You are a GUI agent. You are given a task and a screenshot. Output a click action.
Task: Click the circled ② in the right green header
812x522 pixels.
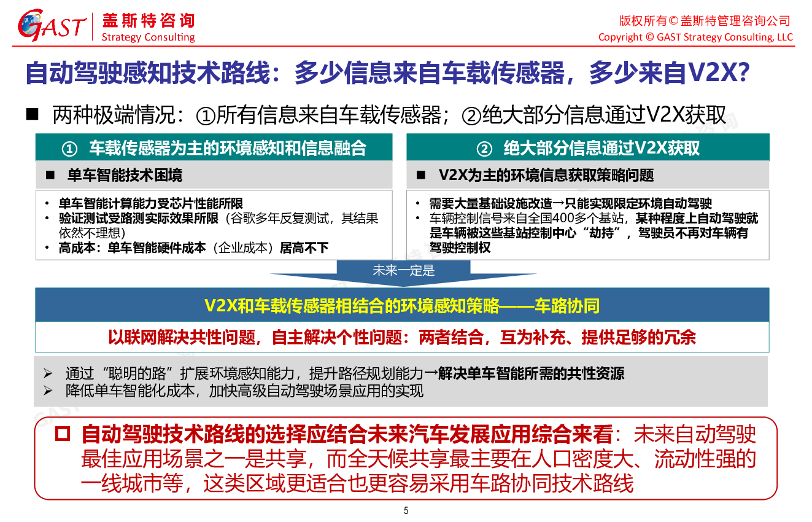485,149
